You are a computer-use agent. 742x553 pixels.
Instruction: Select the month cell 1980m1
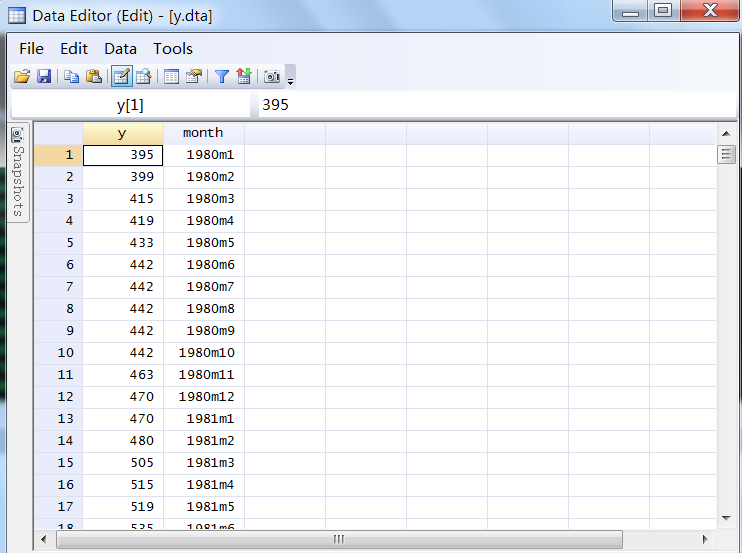coord(204,155)
